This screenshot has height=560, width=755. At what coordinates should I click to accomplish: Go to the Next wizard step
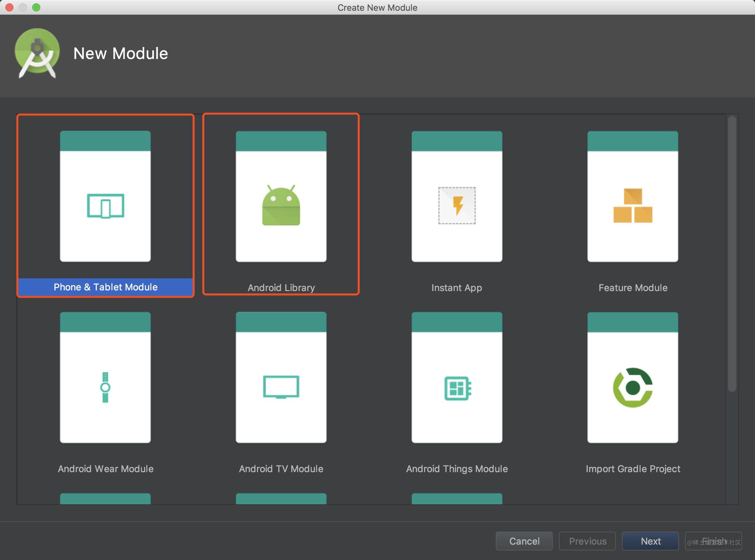650,541
